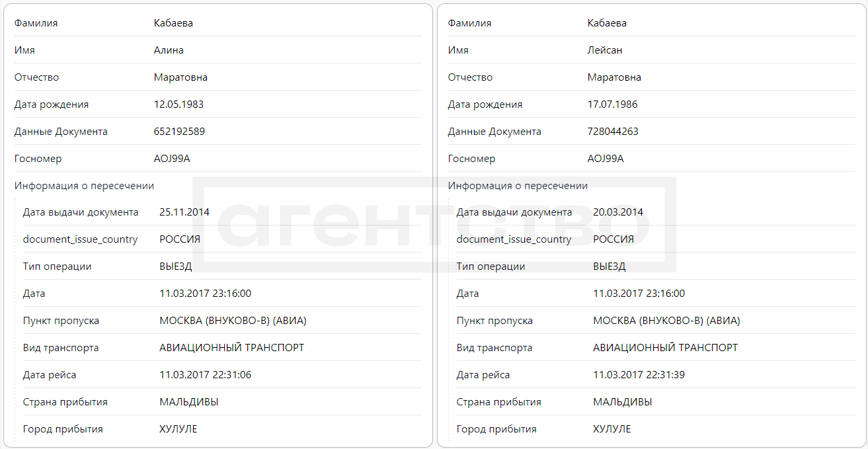The width and height of the screenshot is (868, 449).
Task: Select birth date 12.05.1983
Action: pyautogui.click(x=178, y=104)
